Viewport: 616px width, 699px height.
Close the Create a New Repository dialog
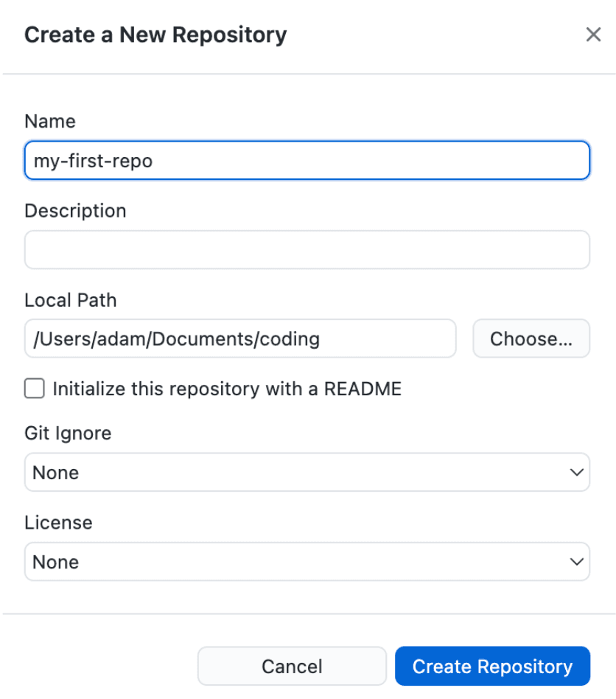click(x=593, y=35)
